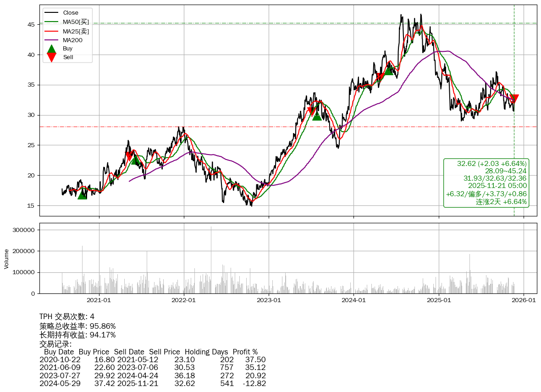541x392 pixels.
Task: Click the red Sell triangle icon in legend
Action: tap(52, 57)
